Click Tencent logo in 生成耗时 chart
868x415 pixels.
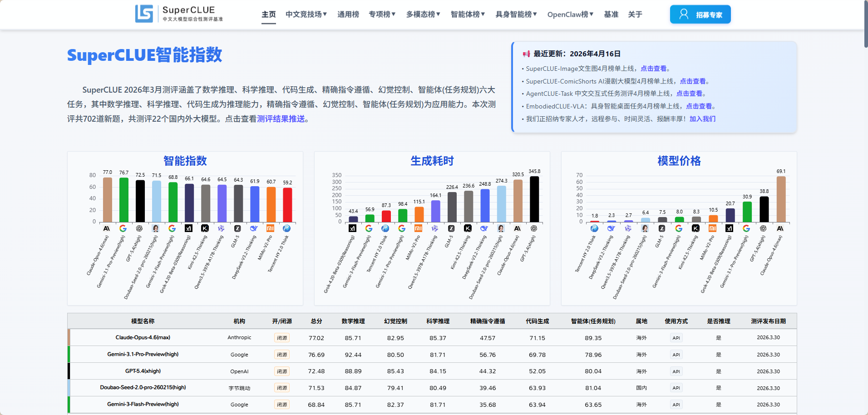[x=385, y=228]
